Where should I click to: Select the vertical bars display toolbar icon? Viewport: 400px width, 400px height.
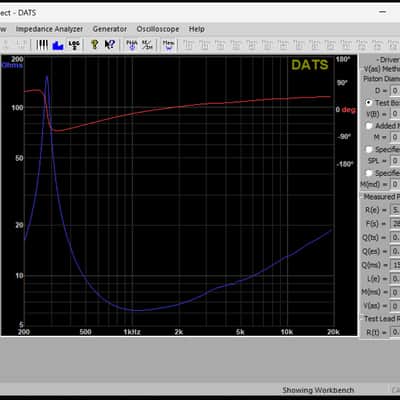pos(42,45)
